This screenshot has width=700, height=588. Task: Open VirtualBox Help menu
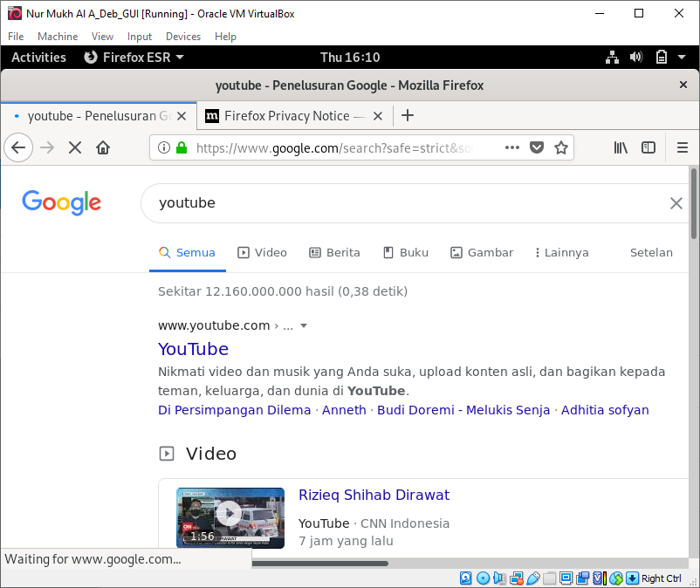tap(225, 36)
